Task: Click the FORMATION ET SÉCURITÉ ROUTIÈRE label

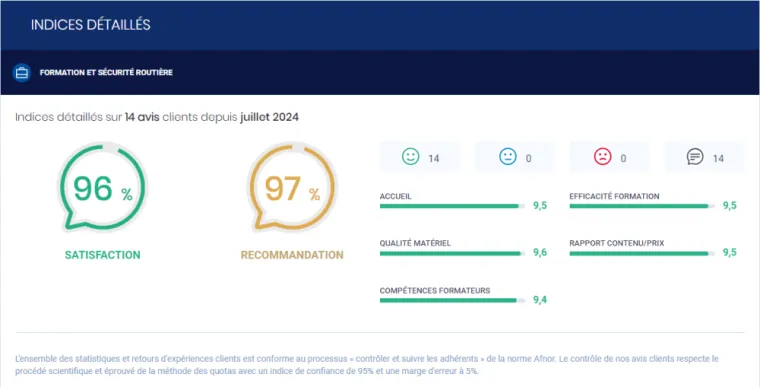Action: pos(106,73)
